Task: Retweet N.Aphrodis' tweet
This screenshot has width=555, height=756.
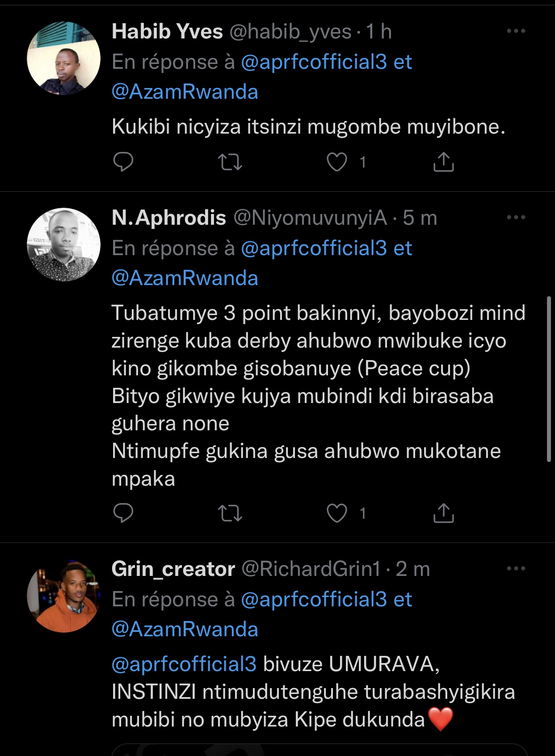Action: pyautogui.click(x=230, y=513)
